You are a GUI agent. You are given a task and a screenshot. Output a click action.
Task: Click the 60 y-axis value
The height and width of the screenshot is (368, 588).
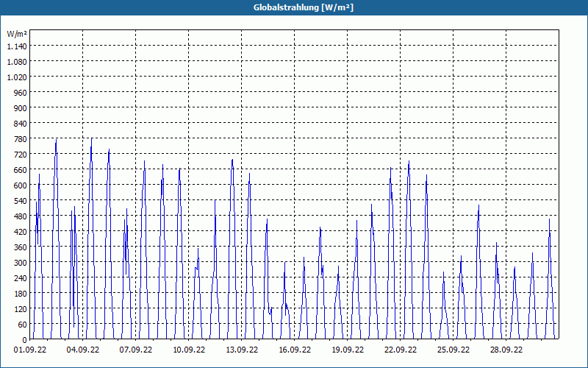[x=22, y=325]
